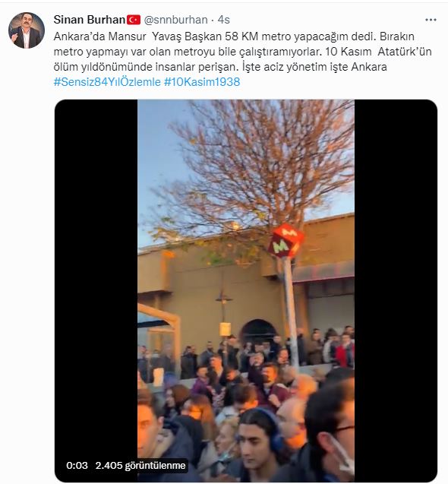This screenshot has height=484, width=448.
Task: Open the @snnburhan handle link
Action: click(x=176, y=20)
